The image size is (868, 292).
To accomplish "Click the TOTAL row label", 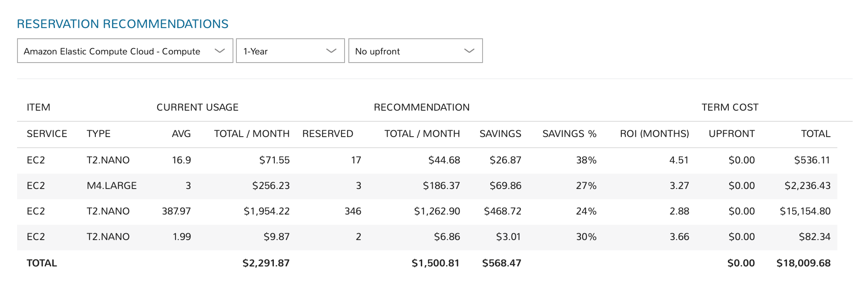I will [x=42, y=263].
